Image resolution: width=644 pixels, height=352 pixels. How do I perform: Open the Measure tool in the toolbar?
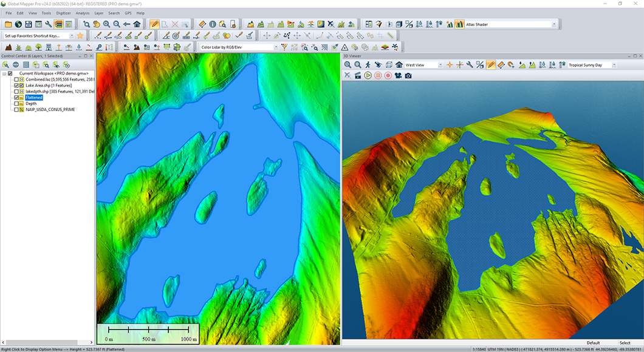(x=202, y=24)
